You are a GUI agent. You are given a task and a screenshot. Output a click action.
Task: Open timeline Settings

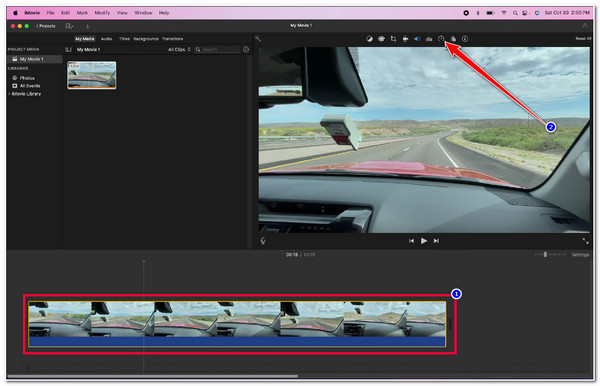580,254
